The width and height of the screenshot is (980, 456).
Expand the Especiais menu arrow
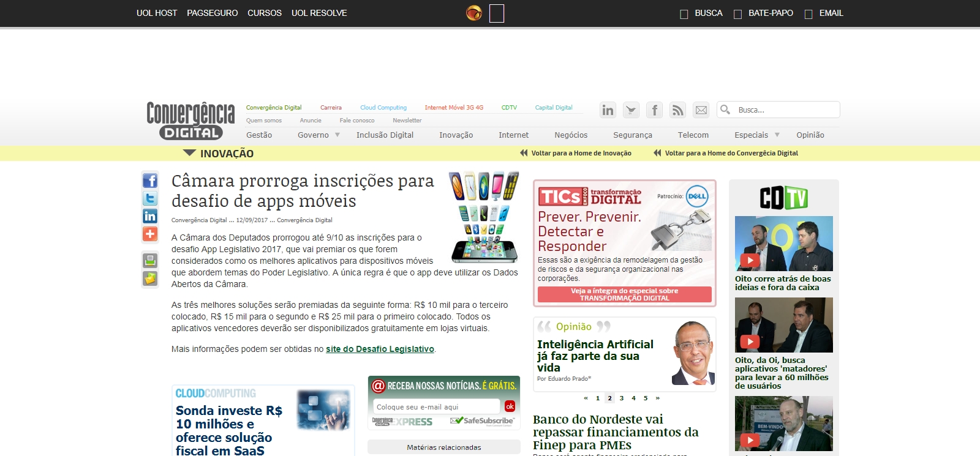(777, 135)
